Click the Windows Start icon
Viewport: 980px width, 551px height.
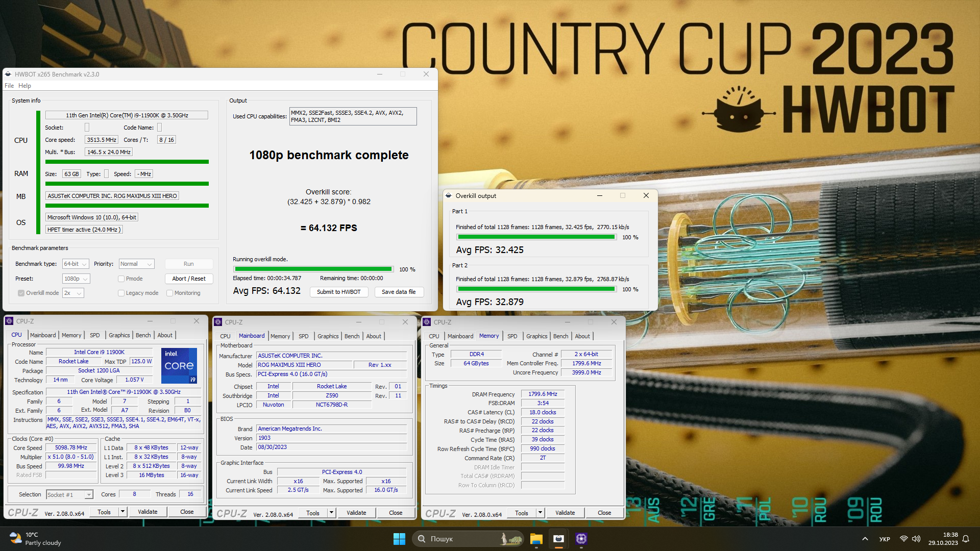(399, 539)
